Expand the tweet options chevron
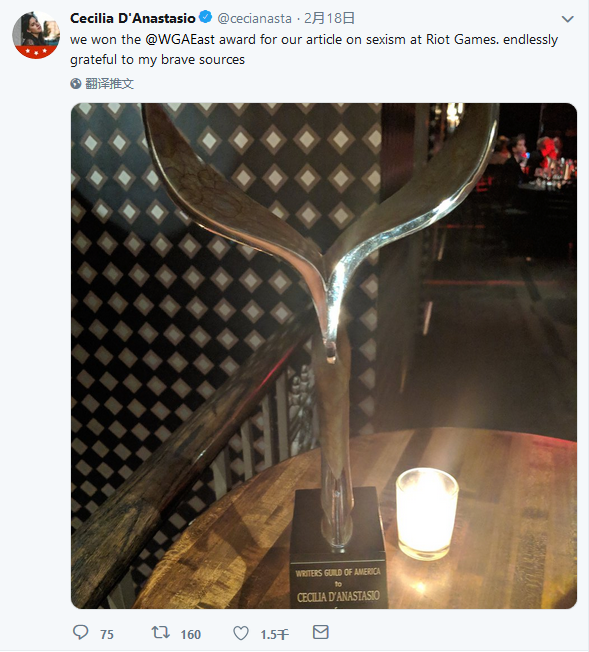The width and height of the screenshot is (589, 652). click(x=568, y=19)
